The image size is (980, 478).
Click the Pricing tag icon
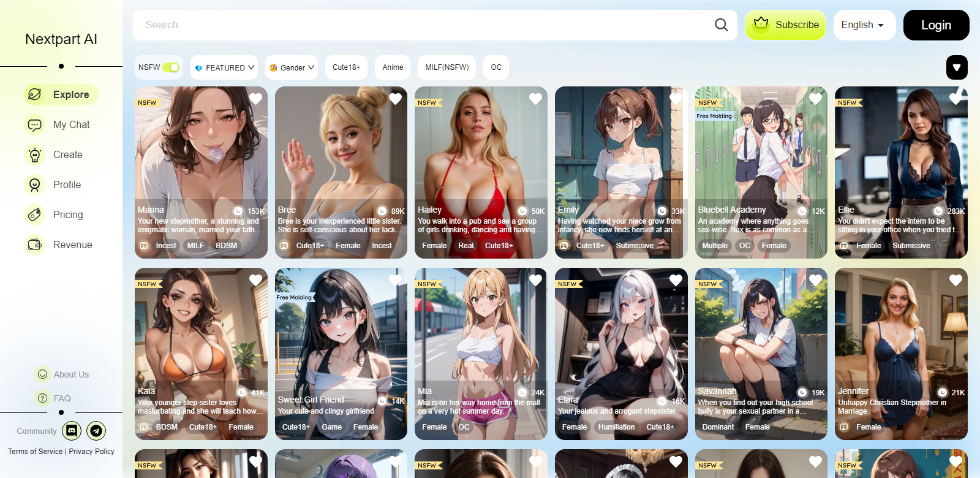click(35, 214)
